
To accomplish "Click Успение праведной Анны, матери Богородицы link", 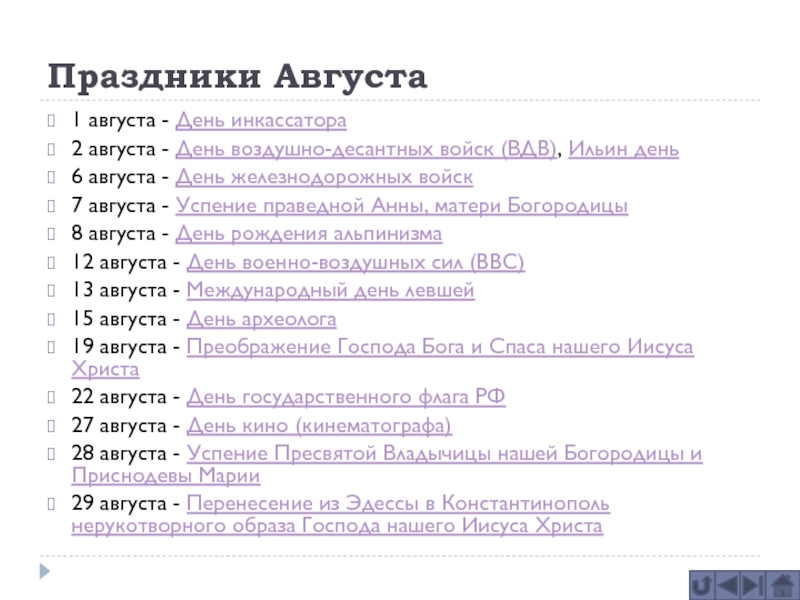I will 402,206.
